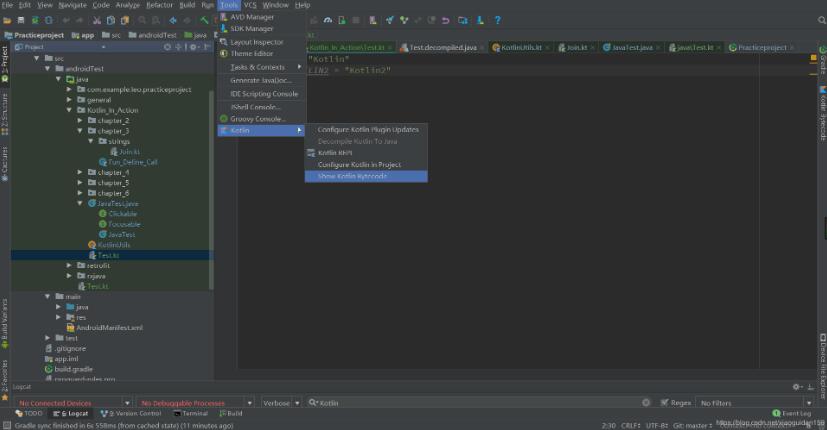Select Show Kotlin Bytecode menu item
The width and height of the screenshot is (827, 430).
[x=366, y=176]
